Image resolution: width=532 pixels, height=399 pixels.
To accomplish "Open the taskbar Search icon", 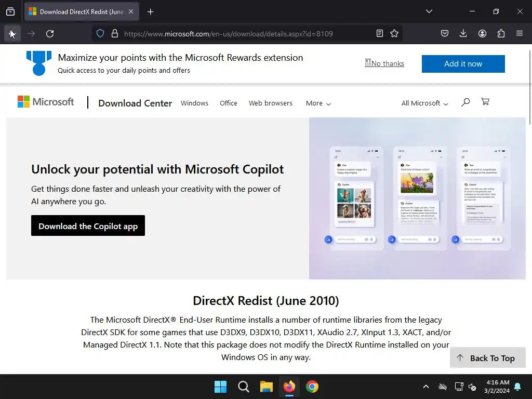I will 243,387.
